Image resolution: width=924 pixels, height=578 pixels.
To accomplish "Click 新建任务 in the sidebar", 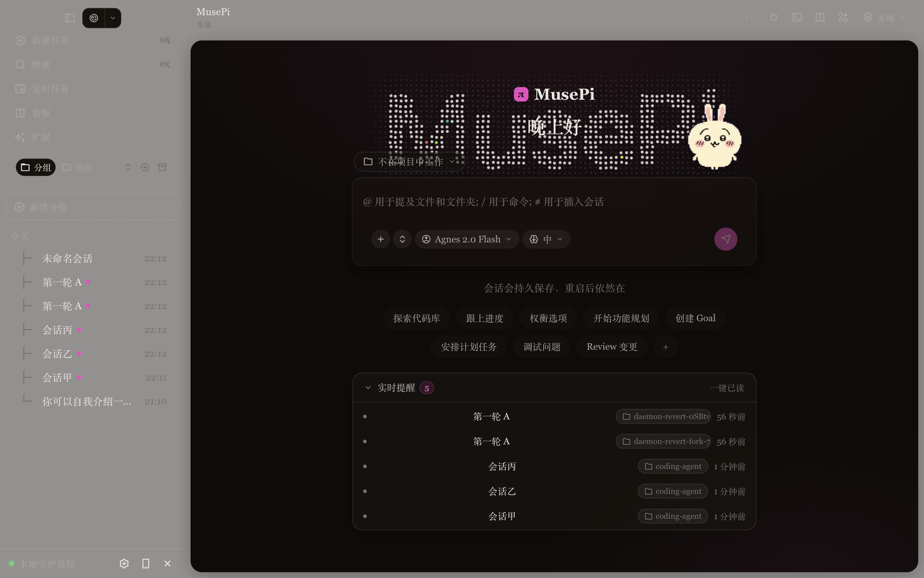I will tap(92, 40).
